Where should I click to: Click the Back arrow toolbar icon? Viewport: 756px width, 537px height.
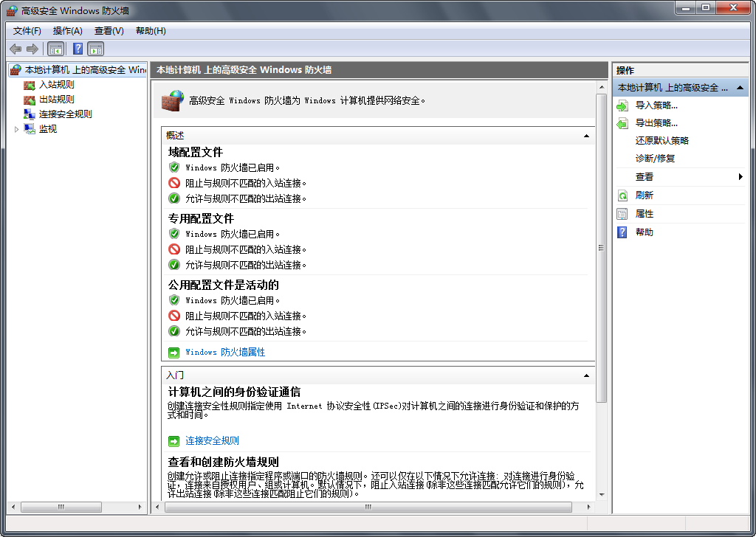point(16,49)
